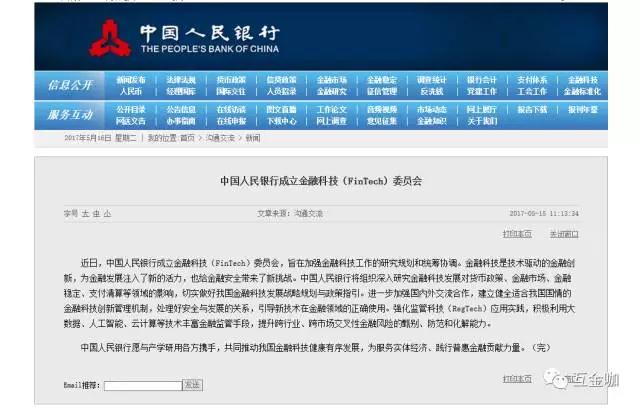Open the 新闻发布 menu item
This screenshot has height=408, width=640.
click(131, 80)
